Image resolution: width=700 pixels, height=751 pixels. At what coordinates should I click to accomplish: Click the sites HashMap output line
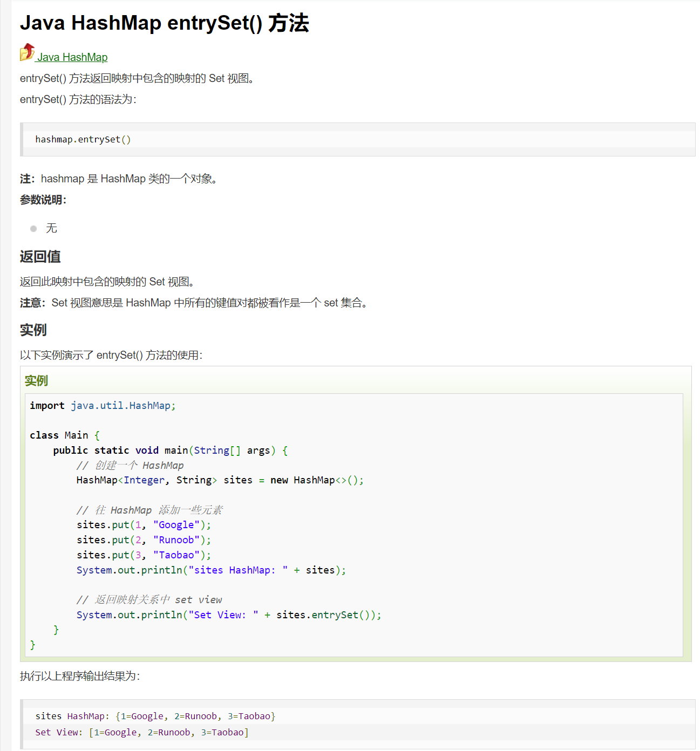click(155, 716)
